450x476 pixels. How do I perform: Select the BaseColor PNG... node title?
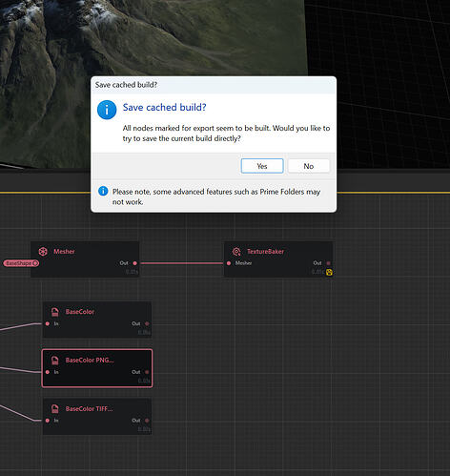[x=90, y=361]
